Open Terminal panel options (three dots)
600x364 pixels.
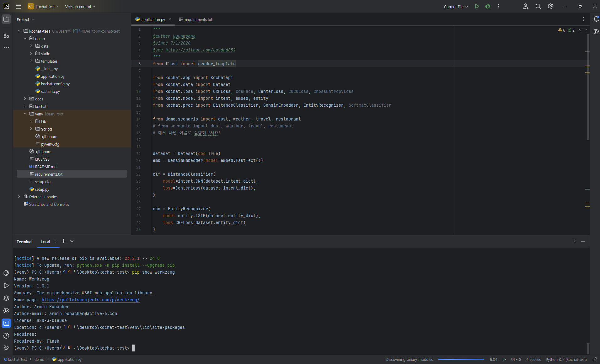[575, 241]
